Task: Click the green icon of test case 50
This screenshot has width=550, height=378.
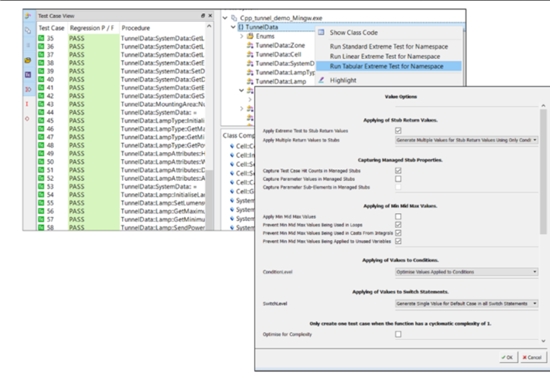Action: (x=41, y=162)
